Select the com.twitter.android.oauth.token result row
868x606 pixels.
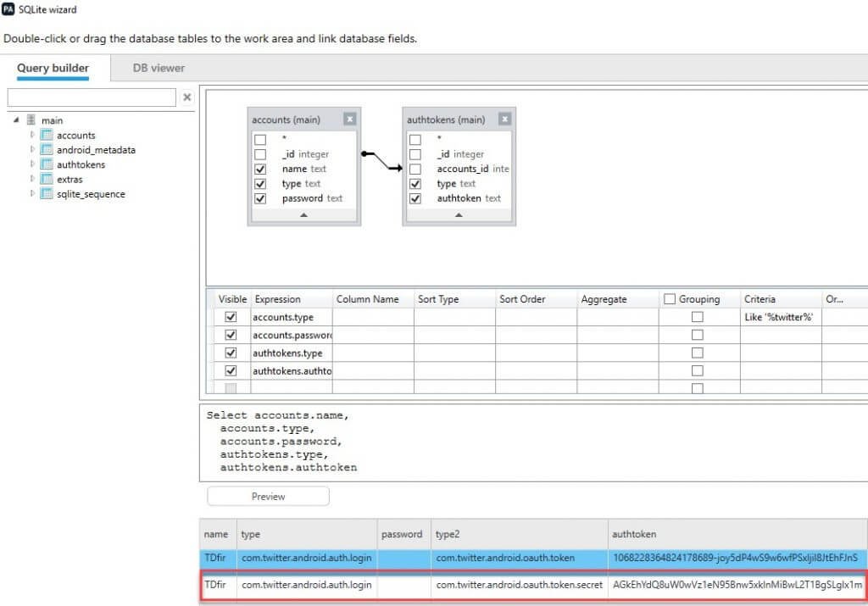pos(534,559)
